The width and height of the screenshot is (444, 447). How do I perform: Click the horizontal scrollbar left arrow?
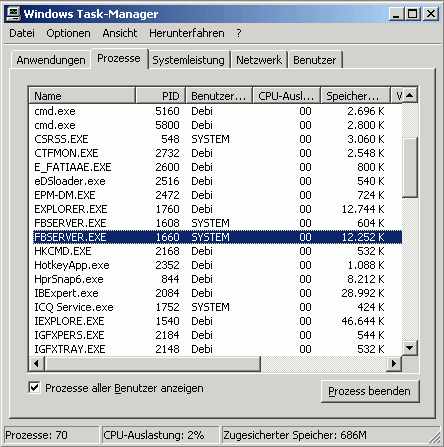(37, 363)
